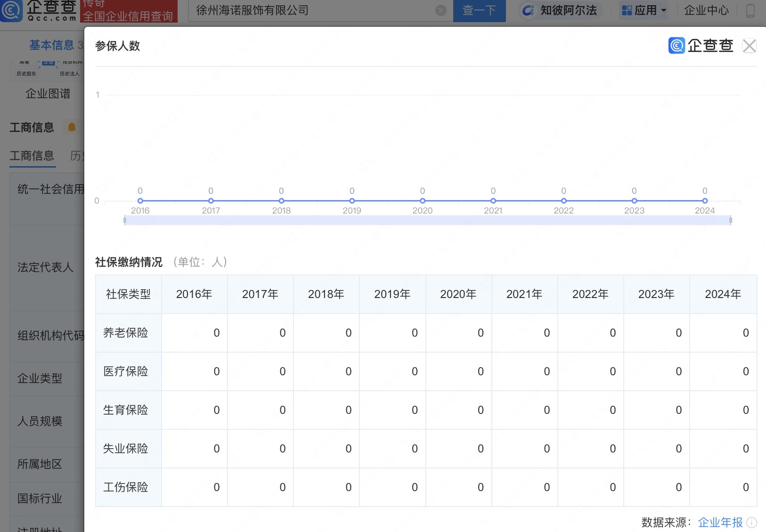The height and width of the screenshot is (532, 766).
Task: Open 企业中心
Action: [x=706, y=10]
